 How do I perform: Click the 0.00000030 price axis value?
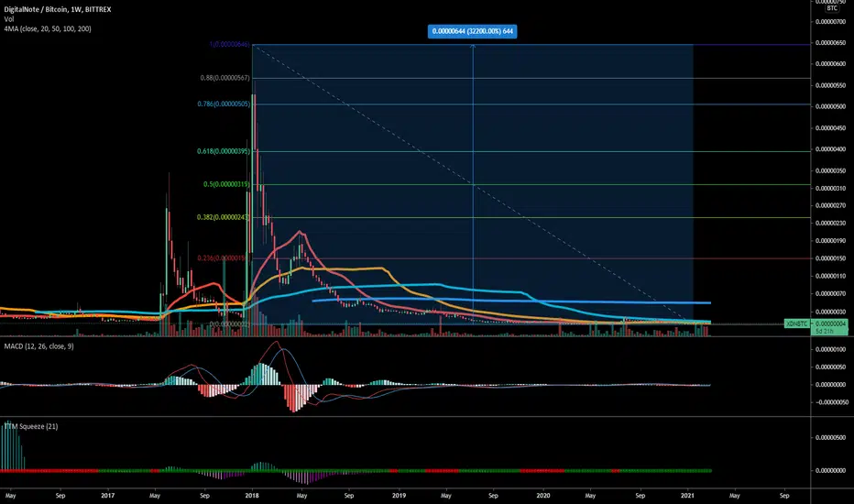(x=830, y=312)
